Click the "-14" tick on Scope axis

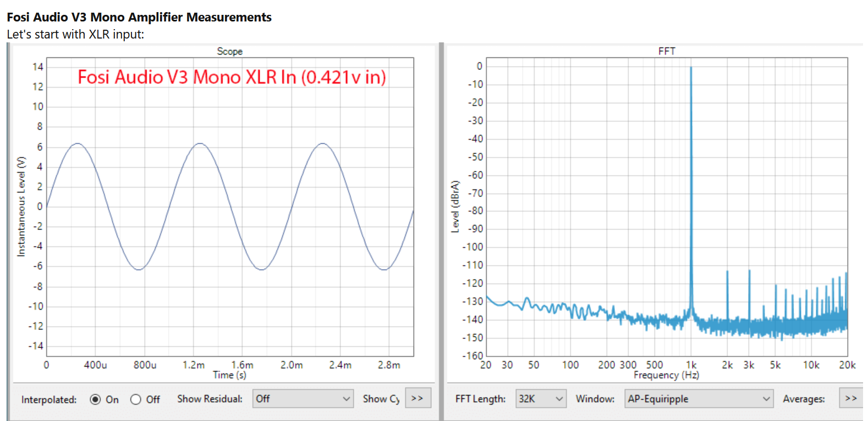36,346
